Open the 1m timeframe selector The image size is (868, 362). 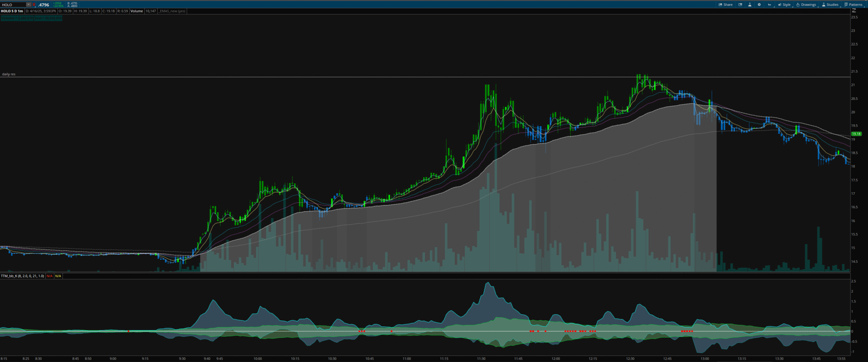(769, 5)
